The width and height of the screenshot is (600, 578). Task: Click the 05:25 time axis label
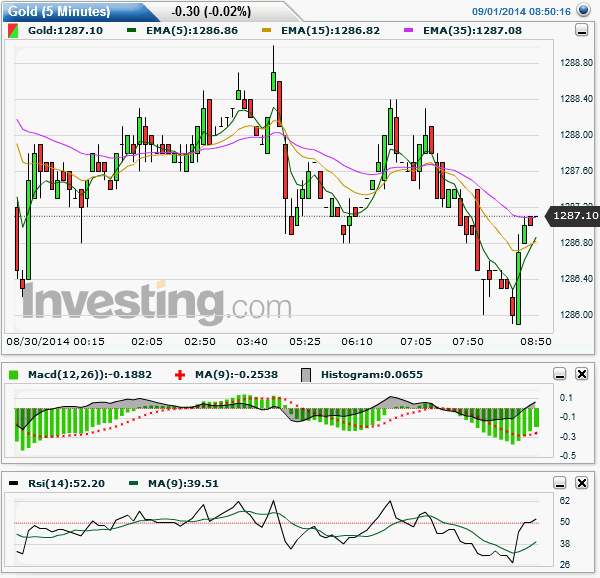(x=305, y=342)
